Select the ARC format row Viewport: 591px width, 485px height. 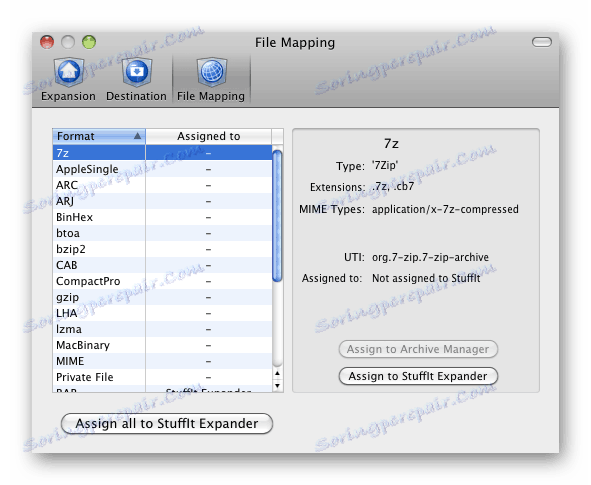[x=162, y=185]
